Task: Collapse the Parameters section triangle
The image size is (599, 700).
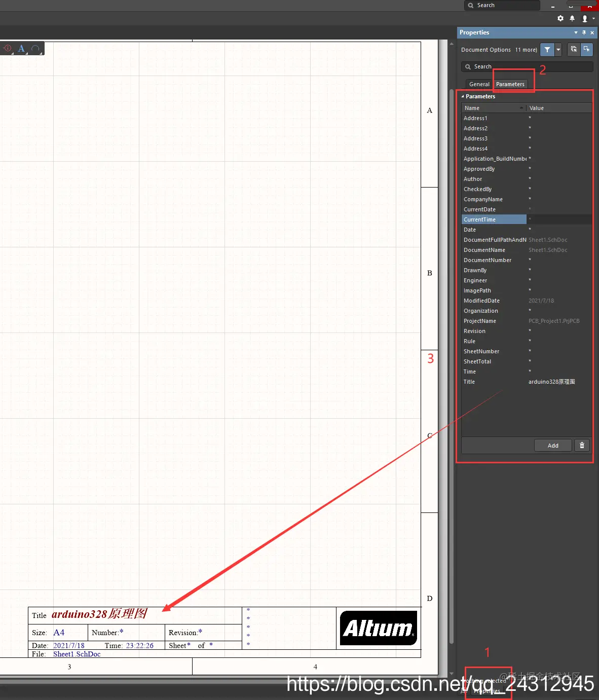Action: pos(462,96)
